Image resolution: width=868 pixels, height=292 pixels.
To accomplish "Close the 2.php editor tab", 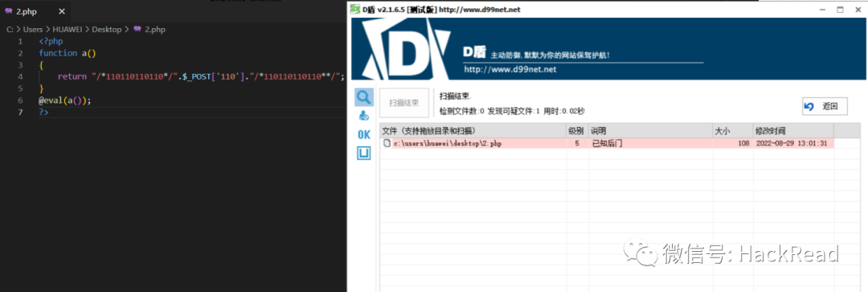I will tap(62, 11).
